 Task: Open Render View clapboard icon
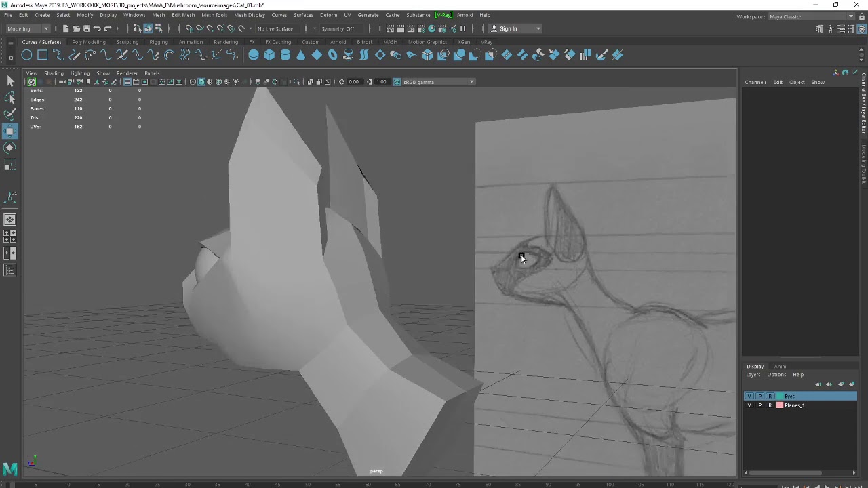click(x=390, y=28)
